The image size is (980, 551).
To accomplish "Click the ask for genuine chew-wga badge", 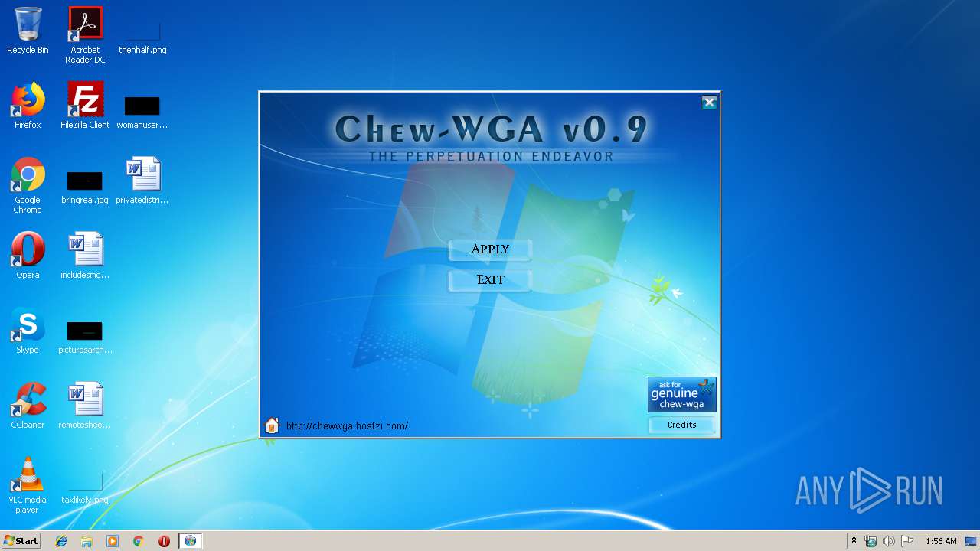I will 681,395.
